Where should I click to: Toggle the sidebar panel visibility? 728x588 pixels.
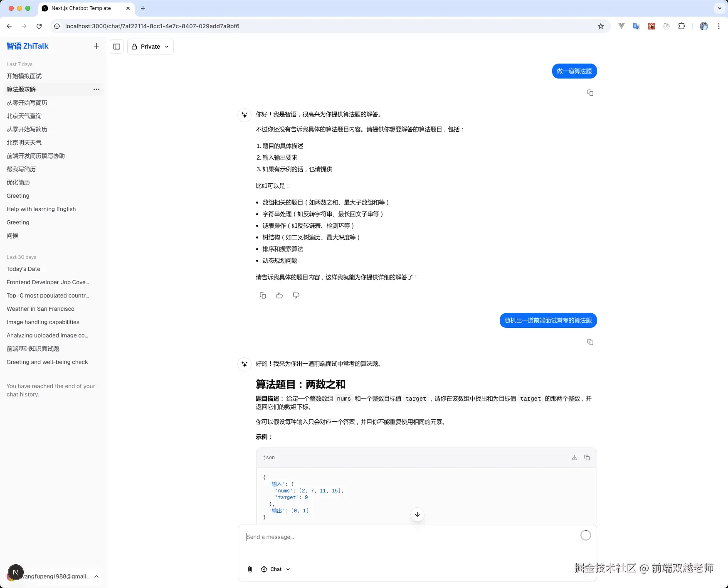click(117, 47)
